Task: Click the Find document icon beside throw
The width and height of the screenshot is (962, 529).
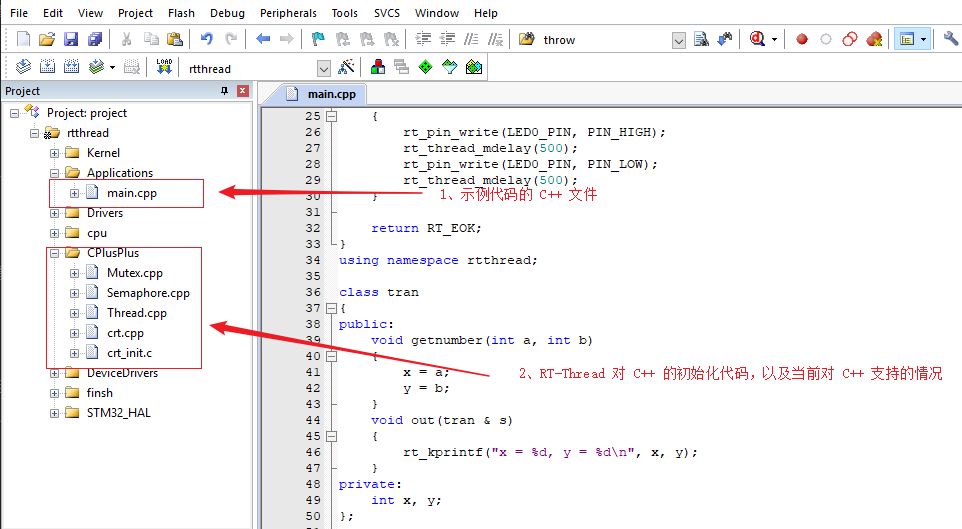Action: [x=701, y=39]
